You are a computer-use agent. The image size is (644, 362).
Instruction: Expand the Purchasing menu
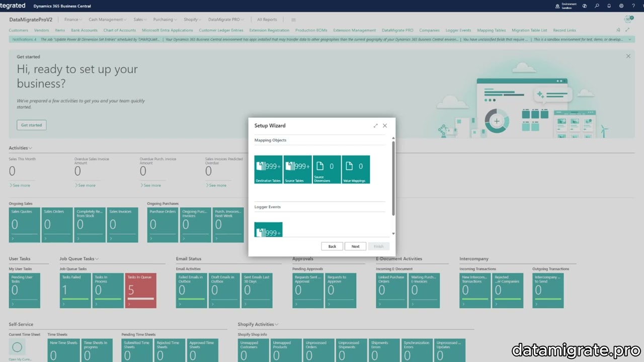166,20
